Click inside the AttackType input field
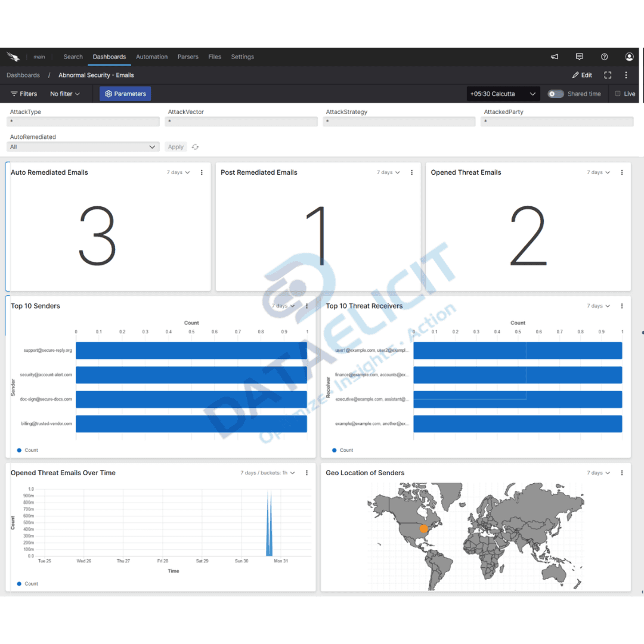 pyautogui.click(x=82, y=121)
